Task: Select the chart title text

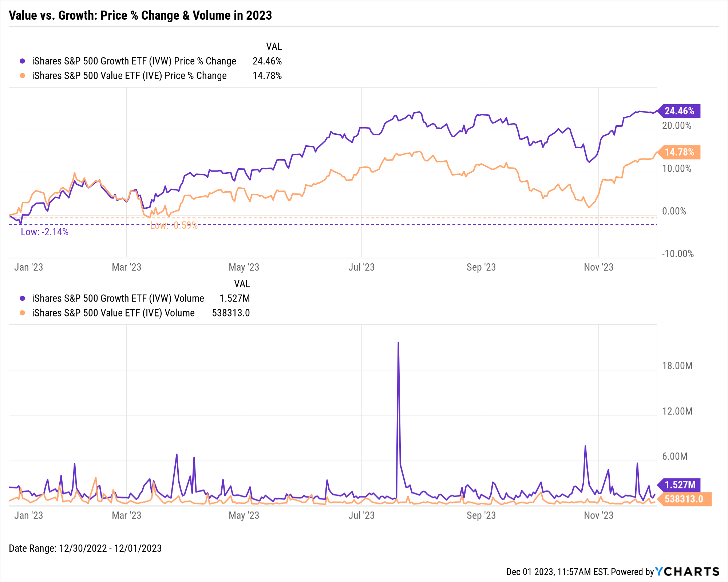Action: click(140, 15)
